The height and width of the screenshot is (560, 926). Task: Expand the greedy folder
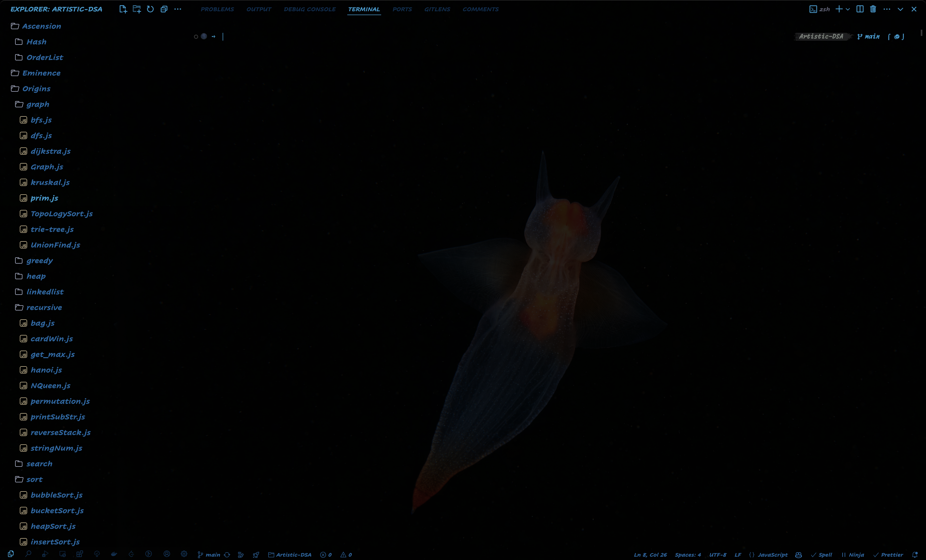[x=39, y=261]
